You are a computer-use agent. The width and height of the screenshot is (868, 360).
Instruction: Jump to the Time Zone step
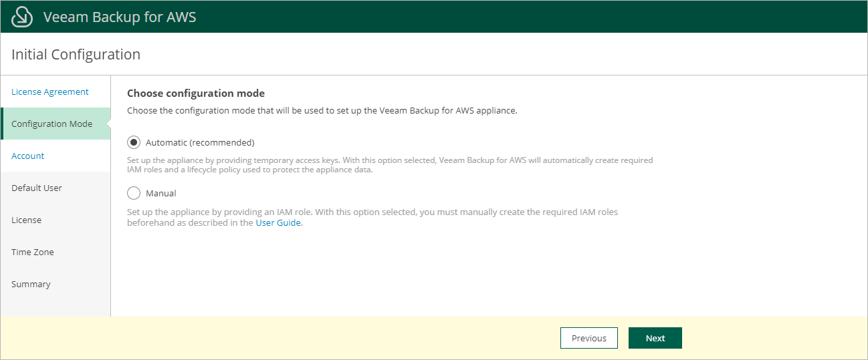33,252
